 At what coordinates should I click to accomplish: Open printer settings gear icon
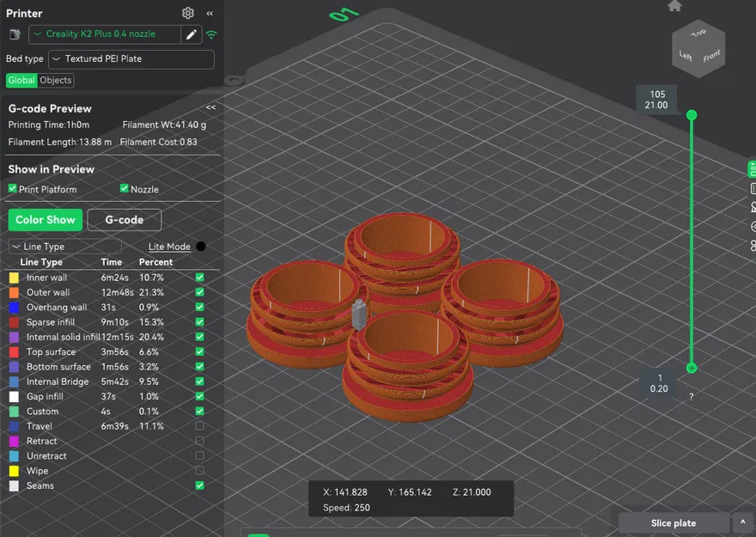[188, 13]
